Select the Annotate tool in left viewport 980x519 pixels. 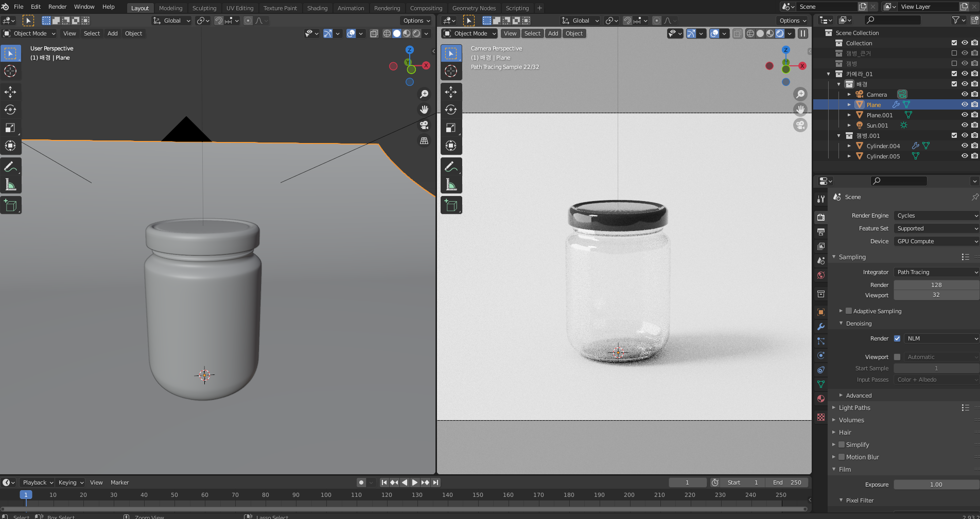pyautogui.click(x=10, y=167)
